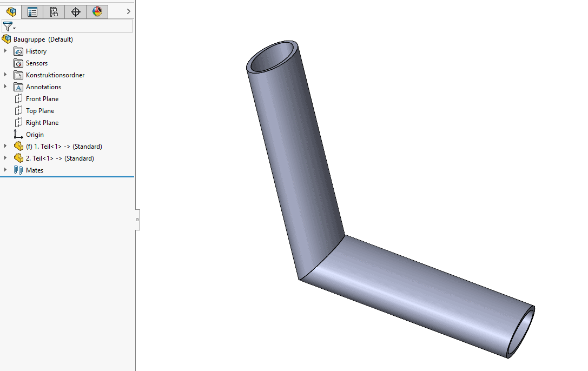Click the 2. Teil<1> part icon
This screenshot has width=588, height=371.
(x=18, y=158)
